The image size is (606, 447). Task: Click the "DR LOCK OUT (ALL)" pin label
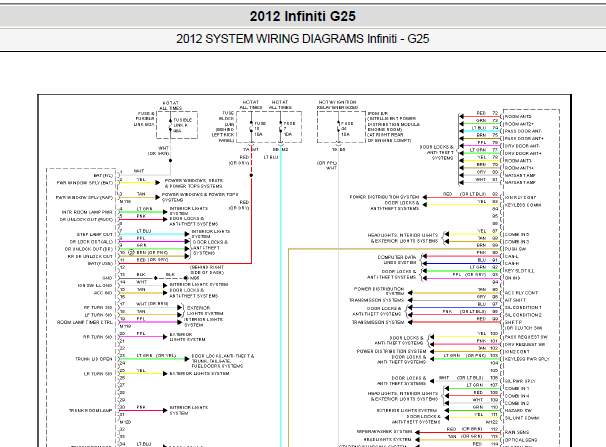pyautogui.click(x=92, y=242)
